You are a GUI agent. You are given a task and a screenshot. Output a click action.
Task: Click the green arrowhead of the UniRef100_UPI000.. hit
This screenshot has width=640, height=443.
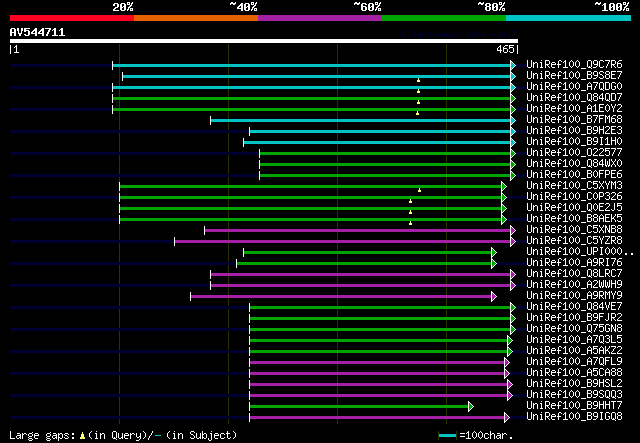(494, 253)
